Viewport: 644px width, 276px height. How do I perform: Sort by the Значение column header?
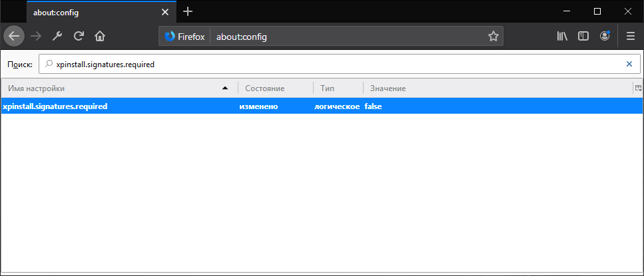(x=497, y=88)
